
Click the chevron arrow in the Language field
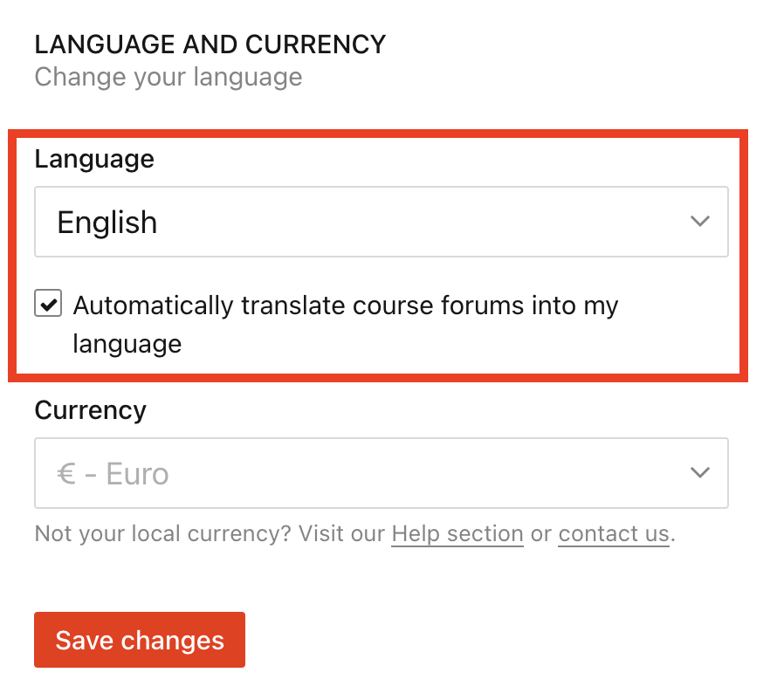pyautogui.click(x=699, y=221)
